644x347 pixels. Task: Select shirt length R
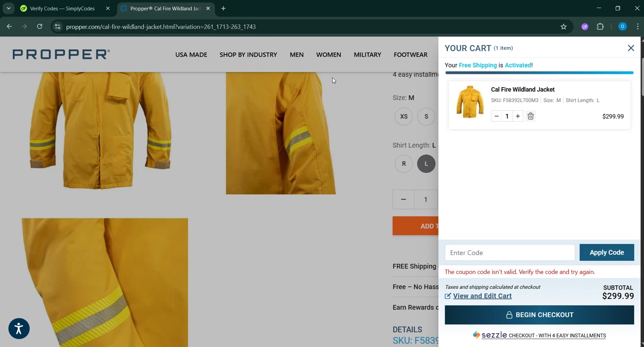coord(404,164)
